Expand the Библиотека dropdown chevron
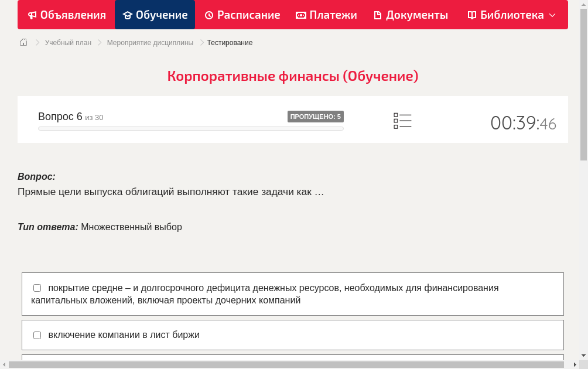This screenshot has width=588, height=369. pos(552,15)
